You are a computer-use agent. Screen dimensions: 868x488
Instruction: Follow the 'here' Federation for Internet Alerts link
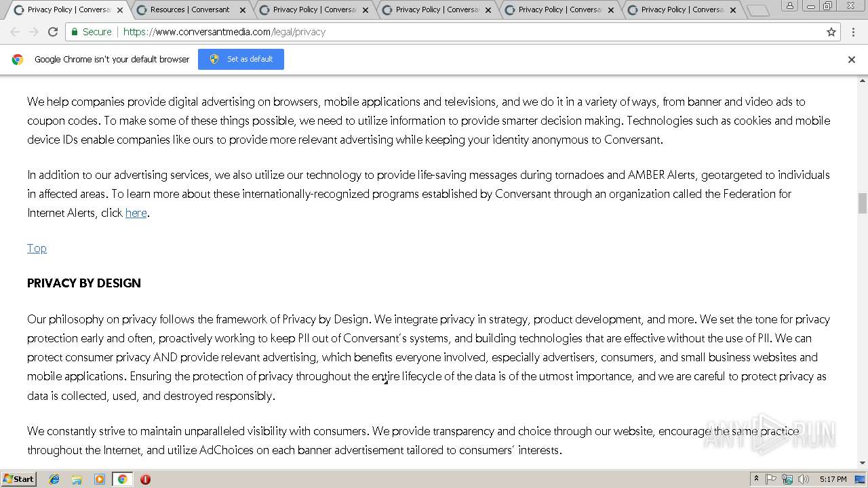(136, 213)
